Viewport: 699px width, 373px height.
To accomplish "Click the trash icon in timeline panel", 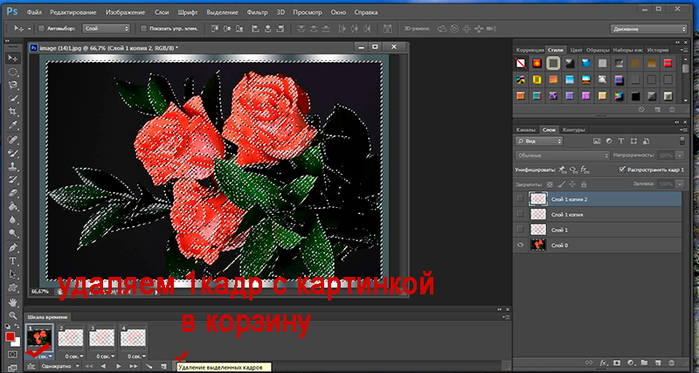I will [175, 366].
